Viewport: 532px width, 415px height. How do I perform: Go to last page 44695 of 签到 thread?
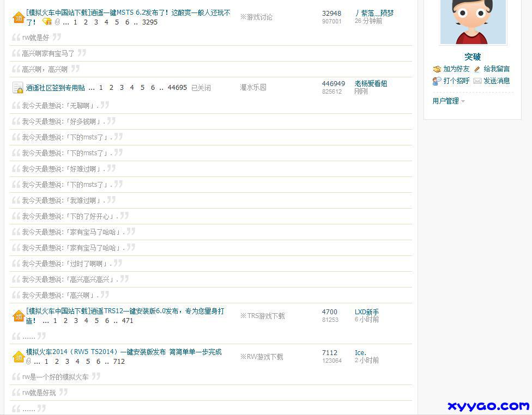[177, 88]
